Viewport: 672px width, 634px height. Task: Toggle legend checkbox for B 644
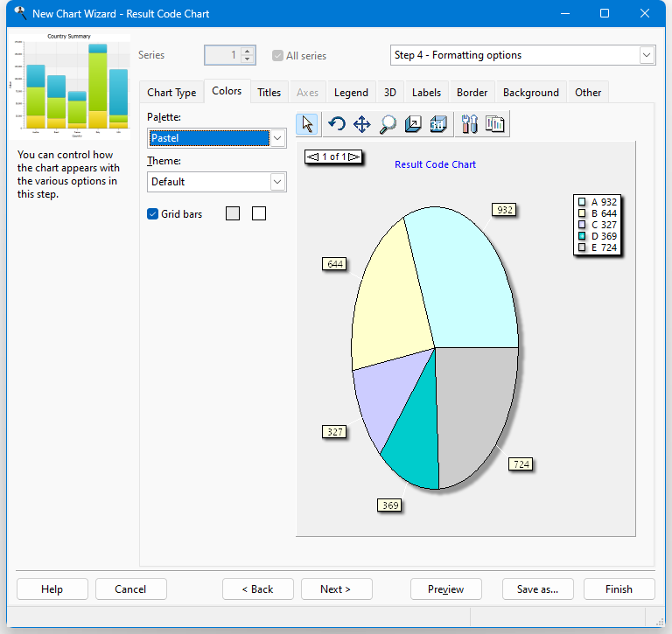click(x=582, y=213)
